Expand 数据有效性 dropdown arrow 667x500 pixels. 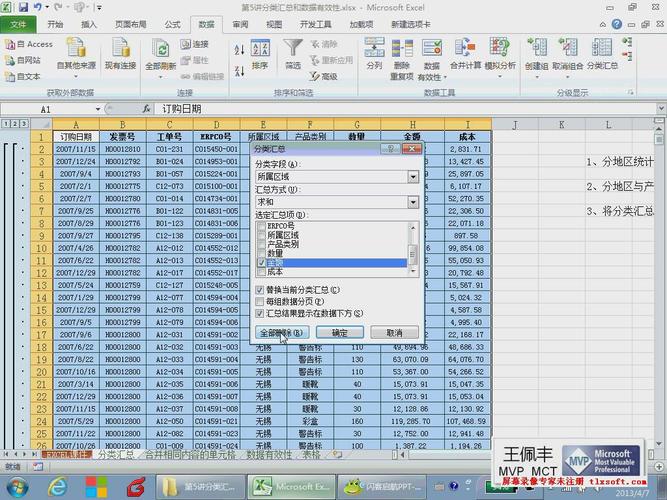coord(445,77)
